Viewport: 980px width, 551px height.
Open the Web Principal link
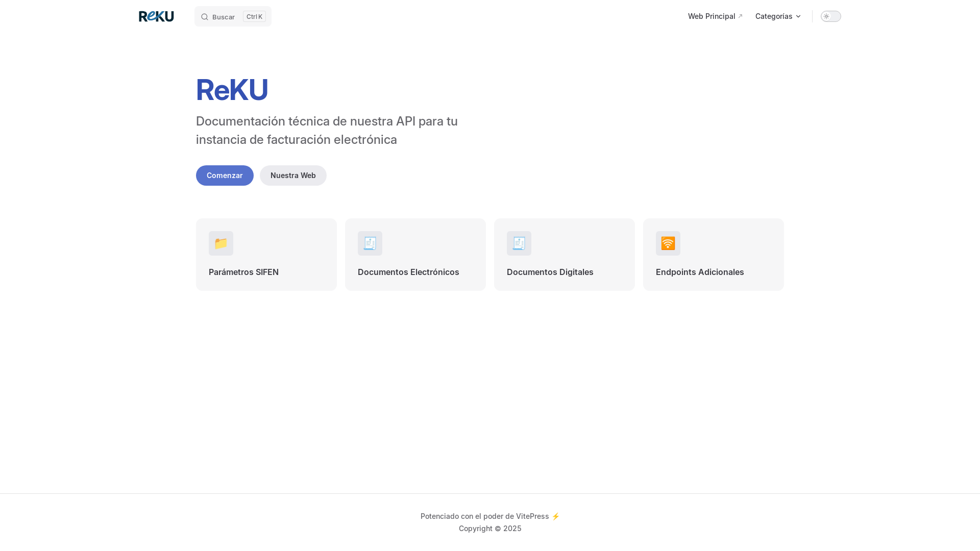(715, 16)
